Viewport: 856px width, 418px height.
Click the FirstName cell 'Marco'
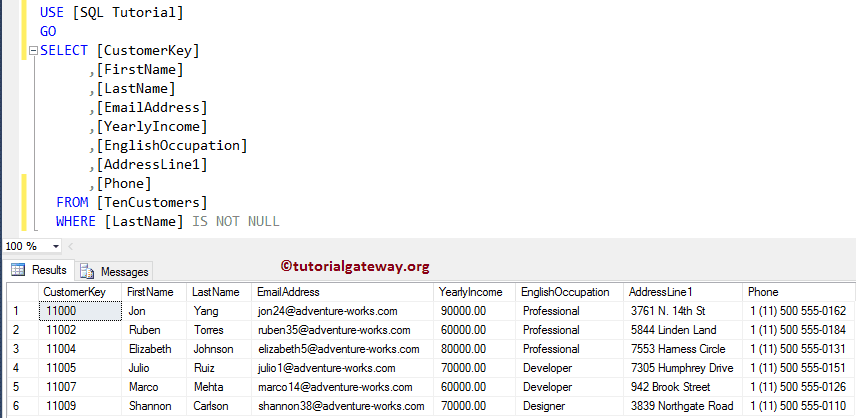154,387
